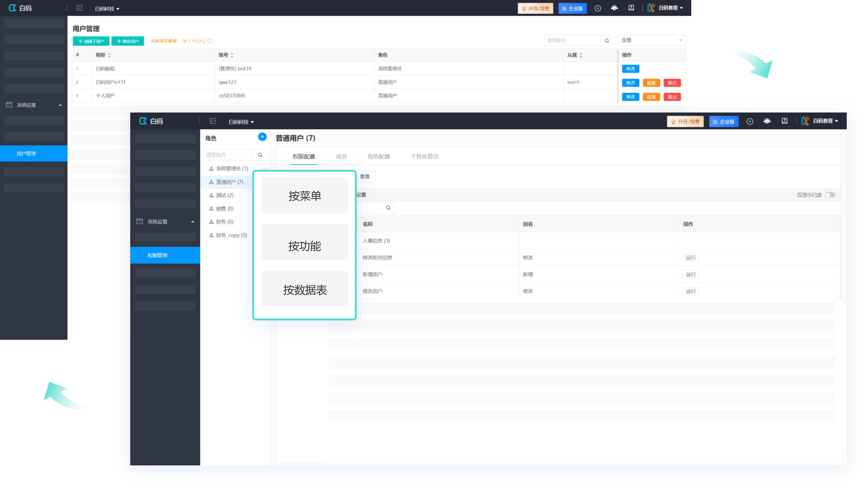Click 配置 for 个人用户 row
The width and height of the screenshot is (868, 488).
651,97
